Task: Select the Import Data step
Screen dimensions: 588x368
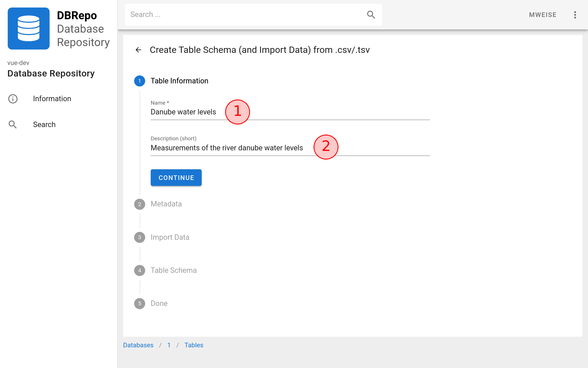Action: click(162, 237)
